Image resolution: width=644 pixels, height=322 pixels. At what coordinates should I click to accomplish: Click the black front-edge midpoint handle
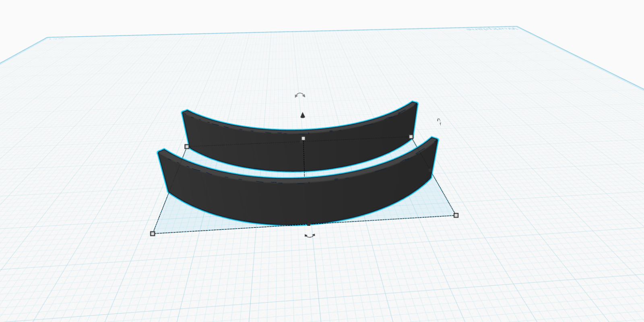click(309, 225)
